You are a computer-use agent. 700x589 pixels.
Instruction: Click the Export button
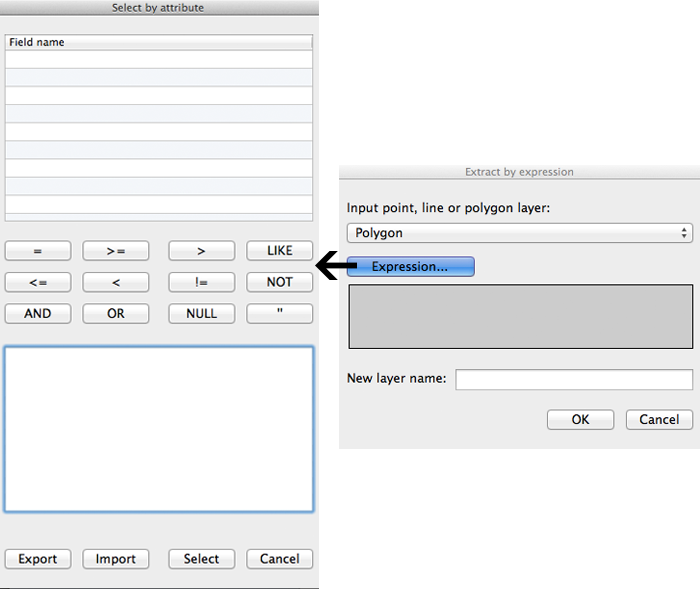pyautogui.click(x=38, y=559)
